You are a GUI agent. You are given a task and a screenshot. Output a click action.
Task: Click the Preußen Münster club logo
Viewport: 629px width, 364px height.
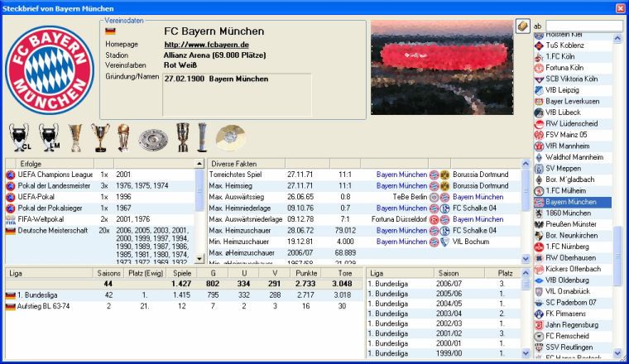pos(539,224)
